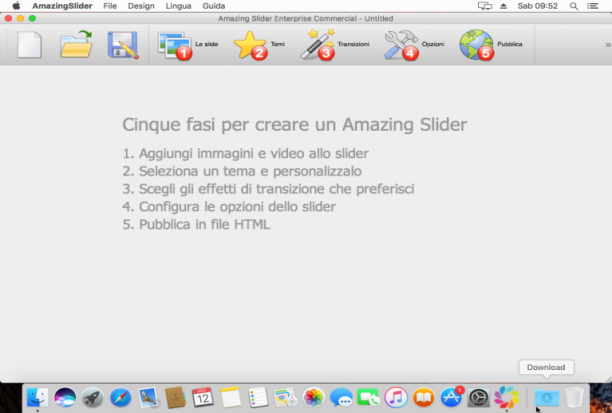Open Calendar showing 12 in Dock

(203, 398)
